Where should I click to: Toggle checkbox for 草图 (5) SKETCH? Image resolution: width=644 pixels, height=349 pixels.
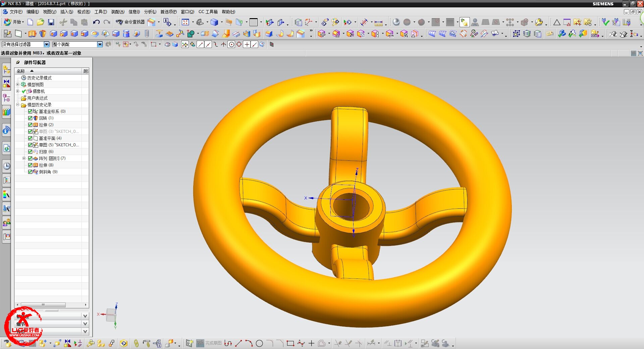click(30, 145)
